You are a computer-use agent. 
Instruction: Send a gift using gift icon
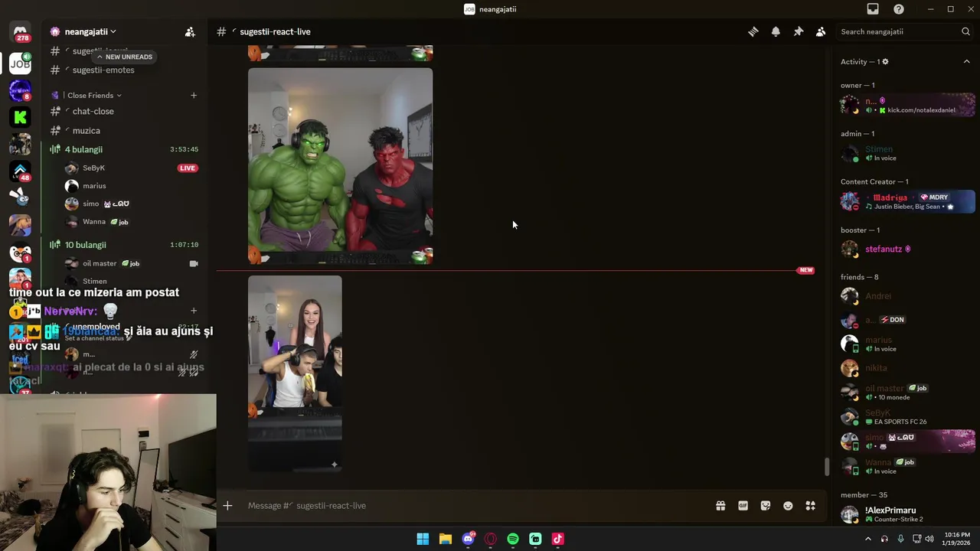[720, 506]
